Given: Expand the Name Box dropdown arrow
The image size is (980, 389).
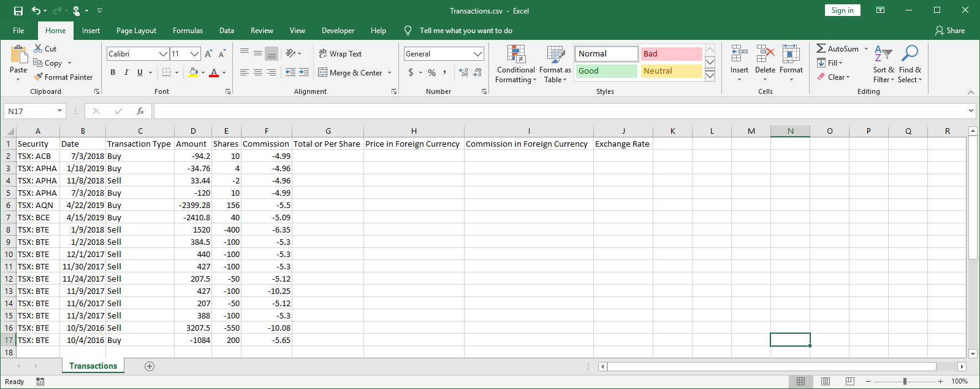Looking at the screenshot, I should click(x=59, y=111).
